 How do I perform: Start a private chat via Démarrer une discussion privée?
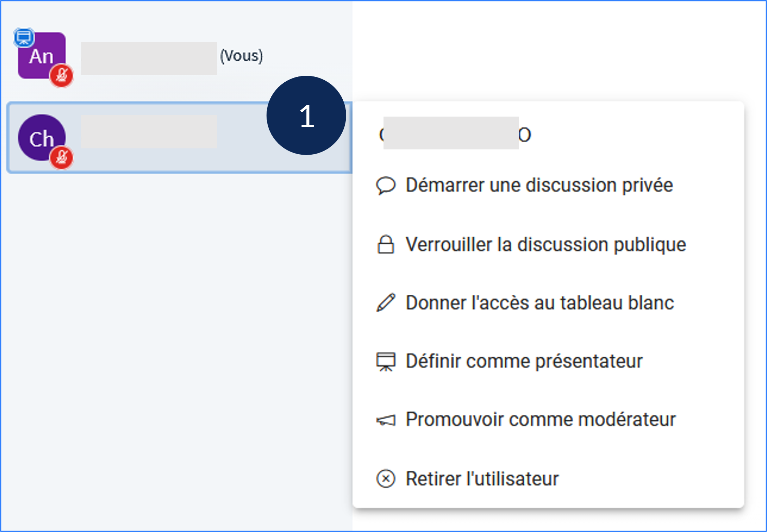point(539,185)
